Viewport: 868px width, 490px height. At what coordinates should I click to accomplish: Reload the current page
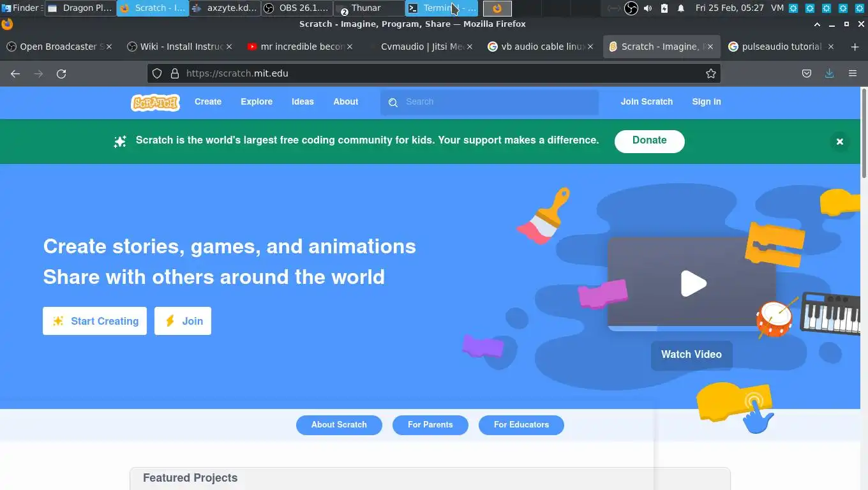pyautogui.click(x=61, y=73)
